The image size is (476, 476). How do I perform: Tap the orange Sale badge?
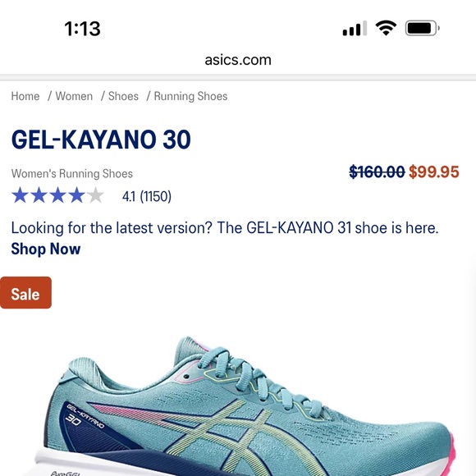click(x=25, y=293)
